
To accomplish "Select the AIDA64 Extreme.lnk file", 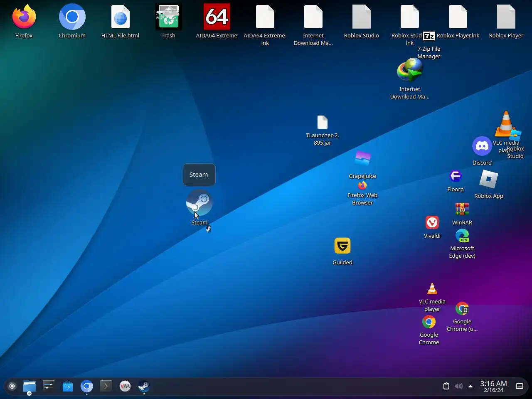I will [265, 17].
